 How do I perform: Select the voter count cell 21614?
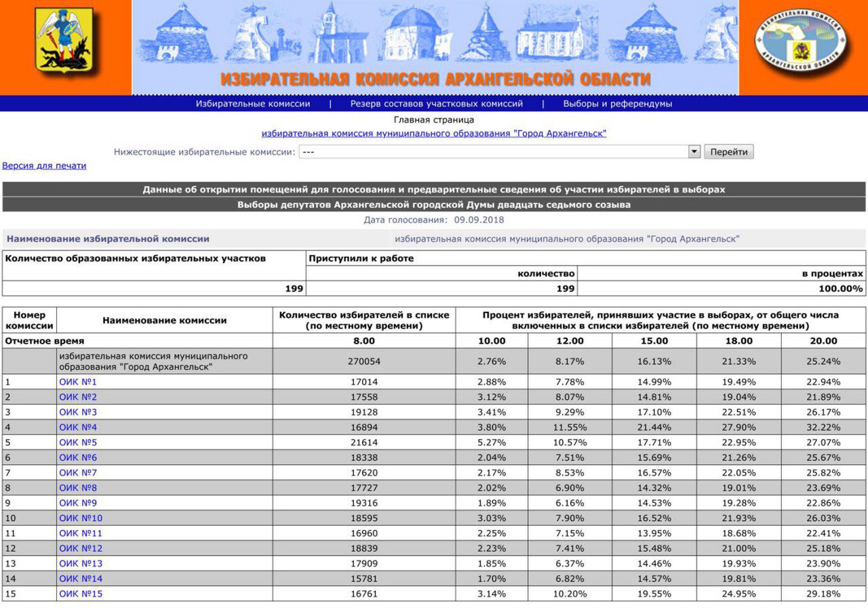[x=364, y=442]
